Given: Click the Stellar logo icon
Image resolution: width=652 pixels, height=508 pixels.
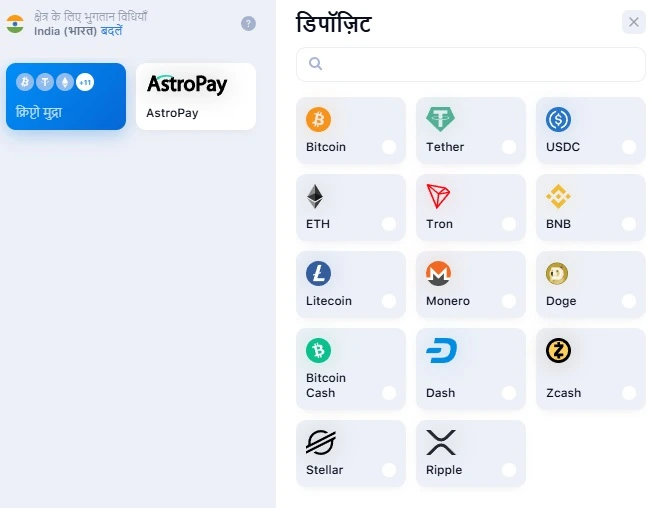Looking at the screenshot, I should tap(321, 442).
